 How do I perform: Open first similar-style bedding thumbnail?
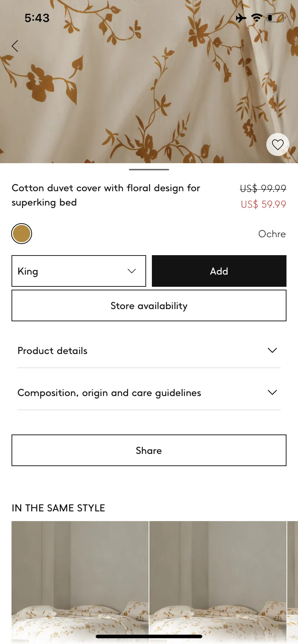coord(80,581)
